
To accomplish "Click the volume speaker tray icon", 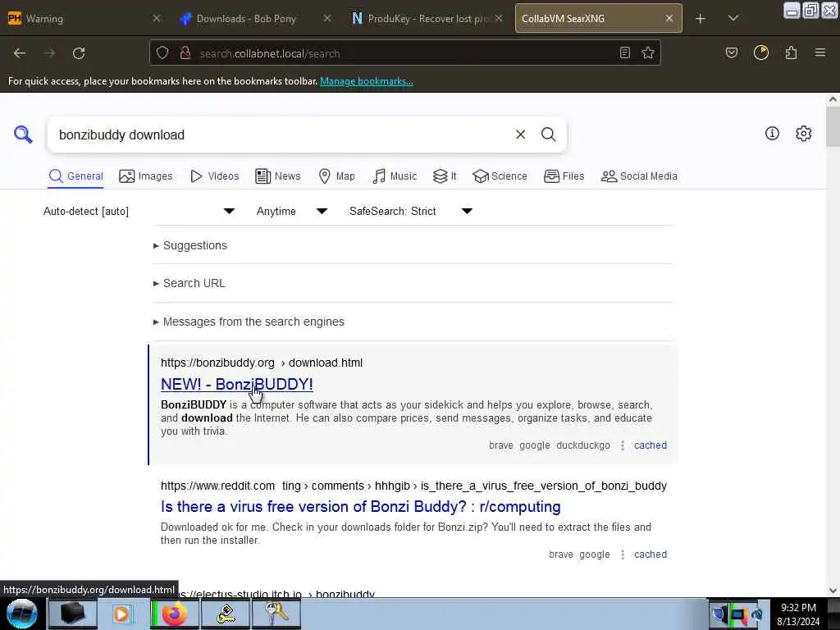I will (x=757, y=614).
